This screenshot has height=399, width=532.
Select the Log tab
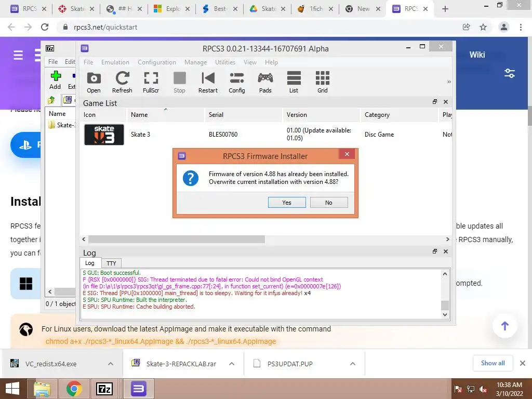click(90, 263)
